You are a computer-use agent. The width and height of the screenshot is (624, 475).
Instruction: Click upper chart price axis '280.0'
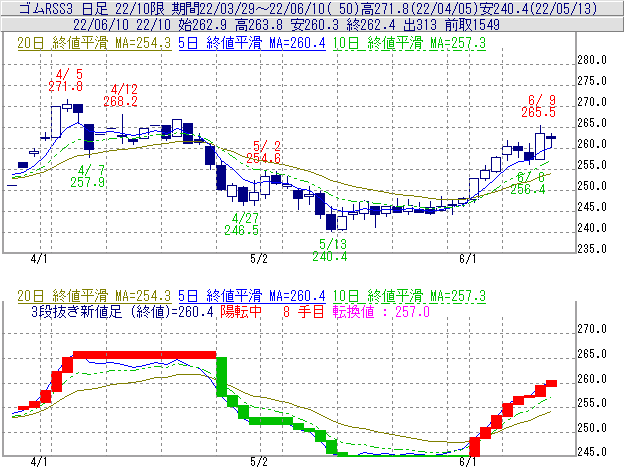tap(592, 60)
